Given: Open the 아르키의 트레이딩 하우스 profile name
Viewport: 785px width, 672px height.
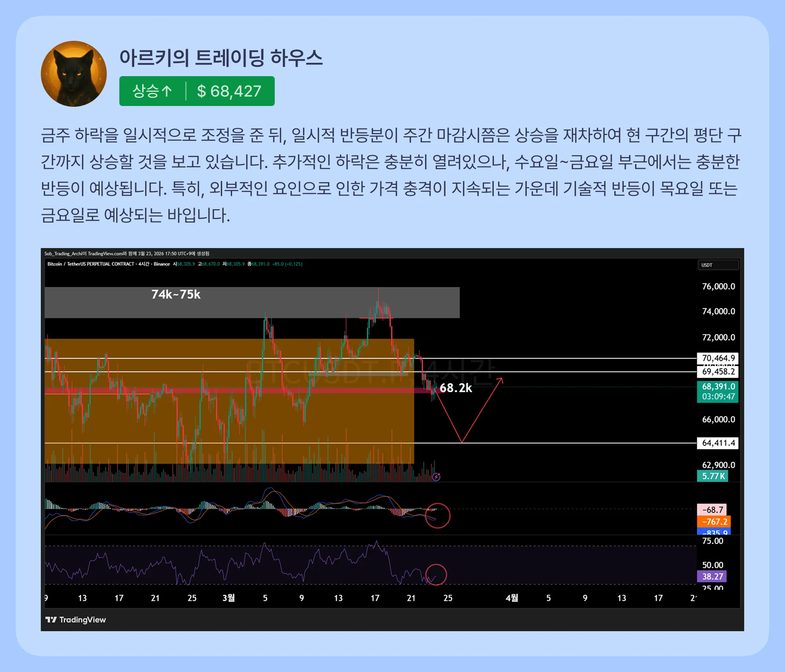Looking at the screenshot, I should pyautogui.click(x=221, y=58).
